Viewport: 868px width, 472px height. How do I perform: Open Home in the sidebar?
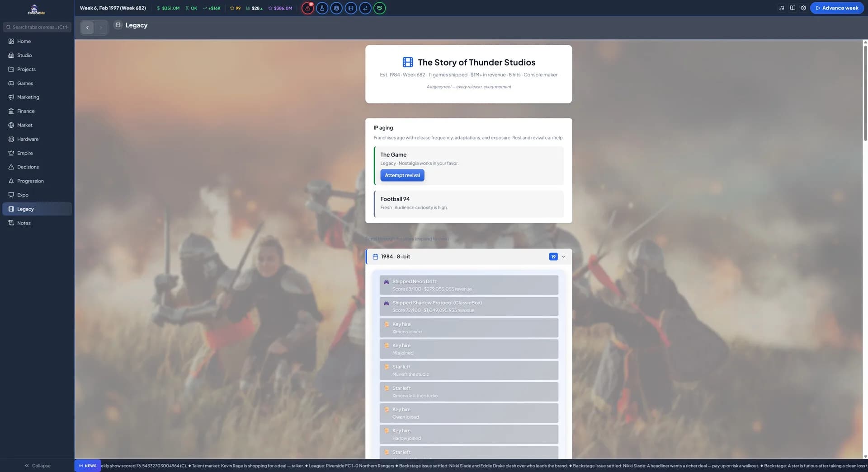(37, 42)
